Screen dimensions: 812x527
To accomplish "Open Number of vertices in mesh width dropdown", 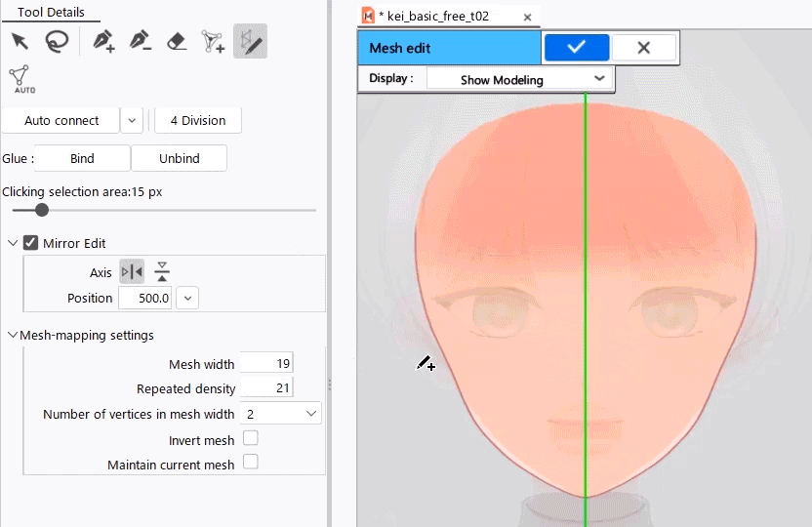I will click(x=281, y=414).
